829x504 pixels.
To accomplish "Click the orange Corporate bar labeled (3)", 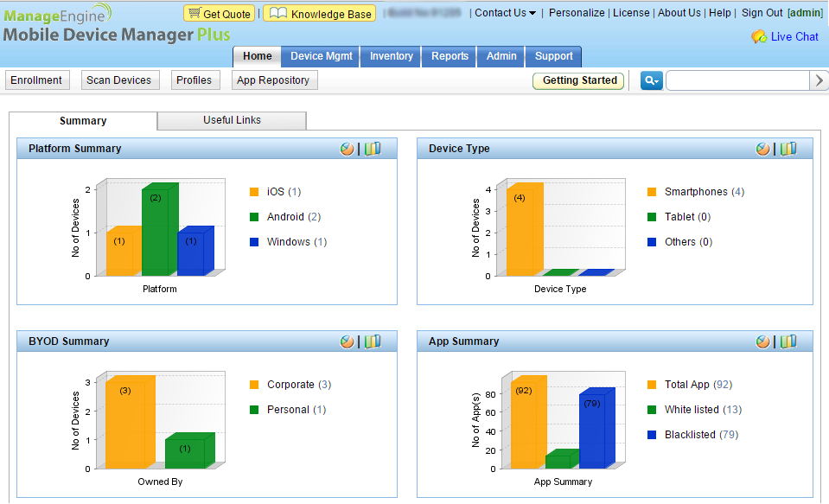I will (130, 423).
